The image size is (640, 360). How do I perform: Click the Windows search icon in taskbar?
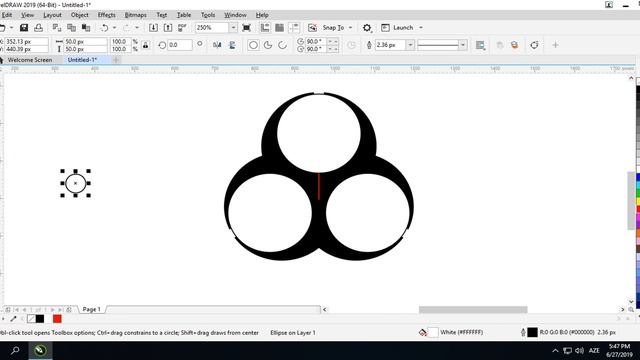(15, 350)
